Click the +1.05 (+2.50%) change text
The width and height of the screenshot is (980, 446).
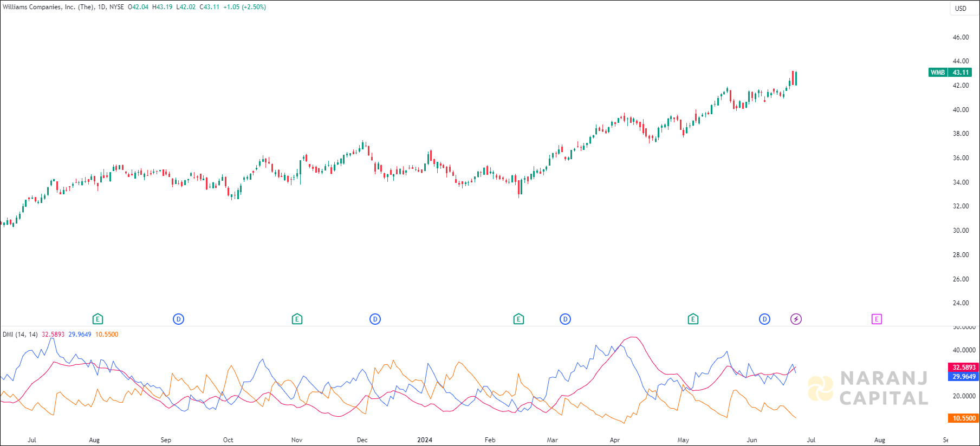[245, 7]
